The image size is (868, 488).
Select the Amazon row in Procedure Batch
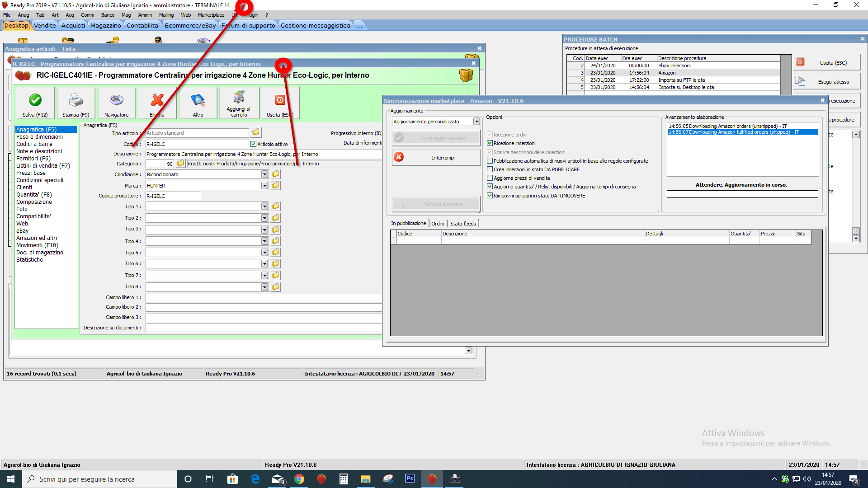tap(674, 73)
